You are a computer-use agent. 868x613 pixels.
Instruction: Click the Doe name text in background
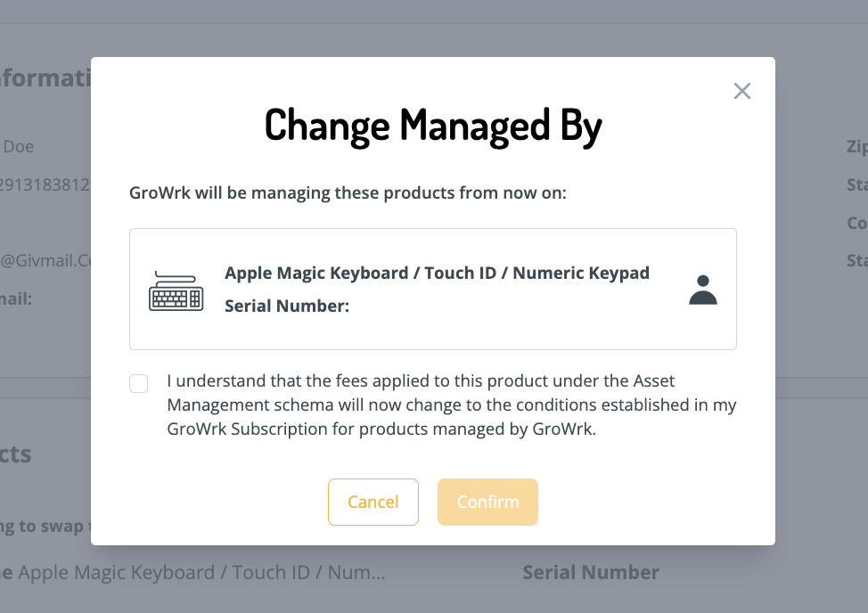pyautogui.click(x=18, y=146)
